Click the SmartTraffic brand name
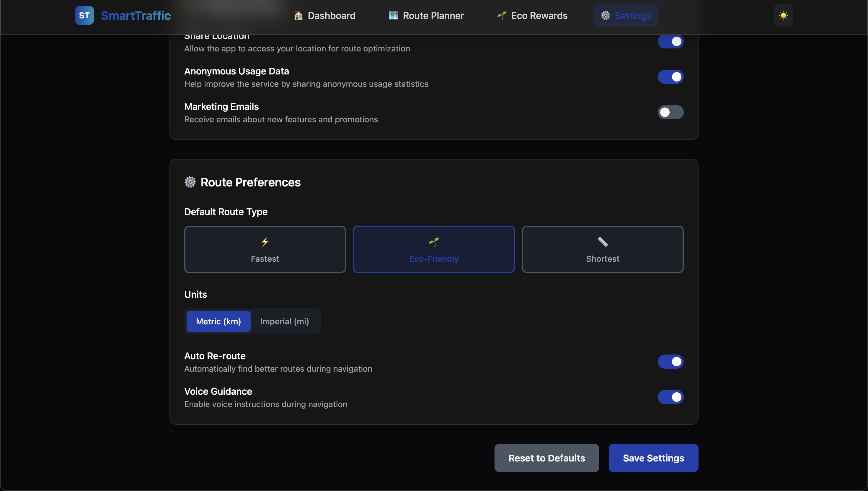The width and height of the screenshot is (868, 491). [x=136, y=16]
